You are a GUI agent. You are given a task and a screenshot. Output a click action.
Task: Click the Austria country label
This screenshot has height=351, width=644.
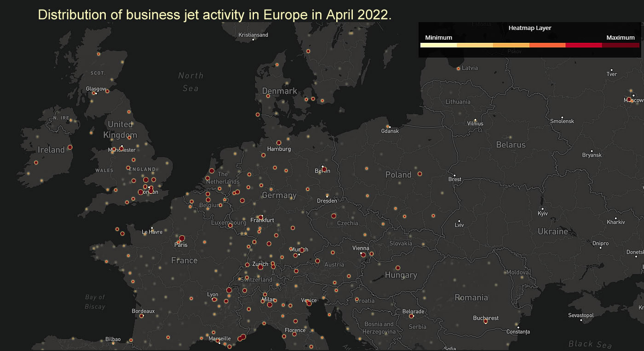coord(334,264)
